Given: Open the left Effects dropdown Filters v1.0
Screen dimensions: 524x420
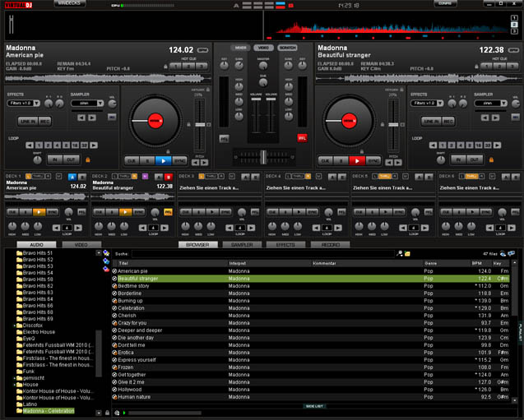Looking at the screenshot, I should (23, 104).
